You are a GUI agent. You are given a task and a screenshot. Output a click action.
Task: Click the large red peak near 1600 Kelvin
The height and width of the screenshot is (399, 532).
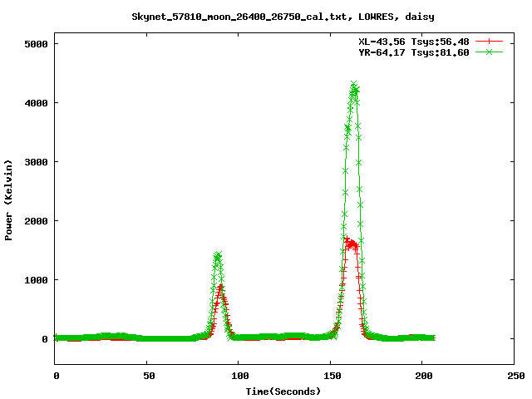[x=351, y=243]
